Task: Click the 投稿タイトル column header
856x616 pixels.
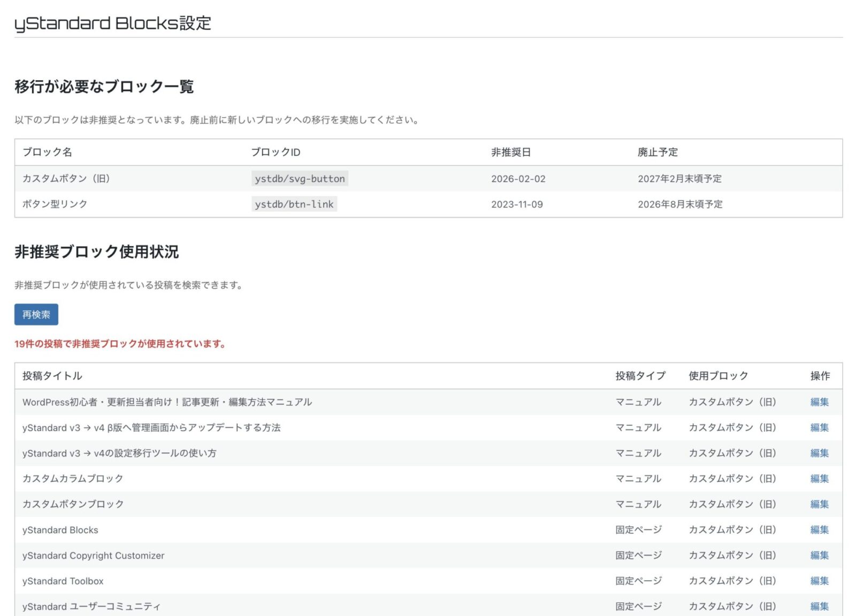Action: (52, 376)
